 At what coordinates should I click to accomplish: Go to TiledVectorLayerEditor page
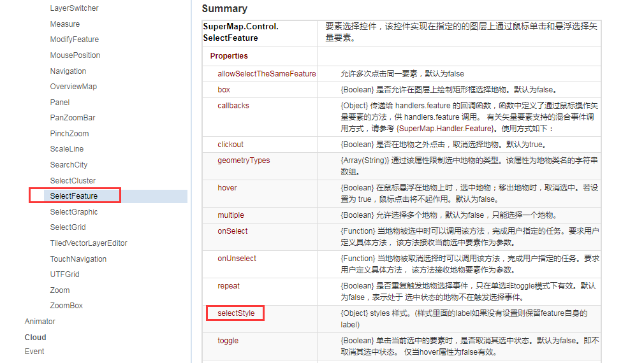coord(89,243)
